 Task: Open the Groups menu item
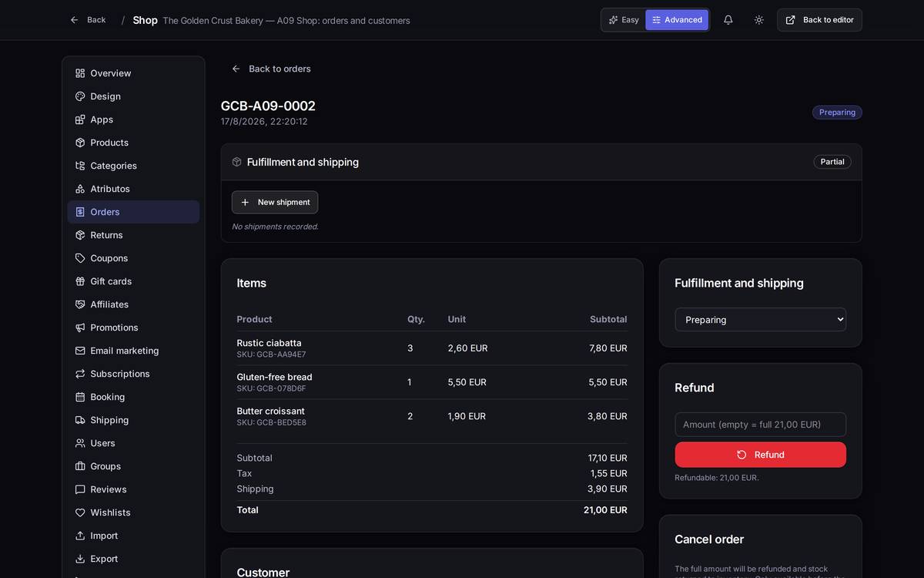click(x=133, y=466)
